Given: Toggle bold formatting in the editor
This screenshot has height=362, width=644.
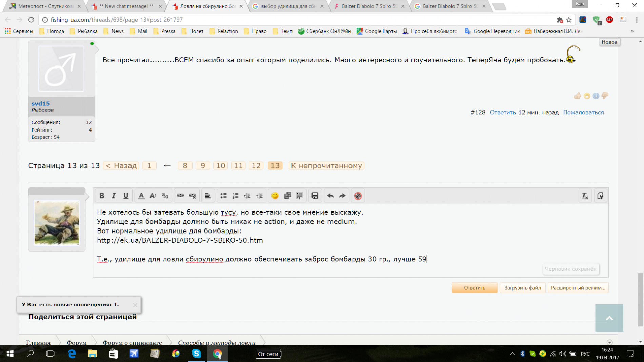Looking at the screenshot, I should pyautogui.click(x=101, y=196).
